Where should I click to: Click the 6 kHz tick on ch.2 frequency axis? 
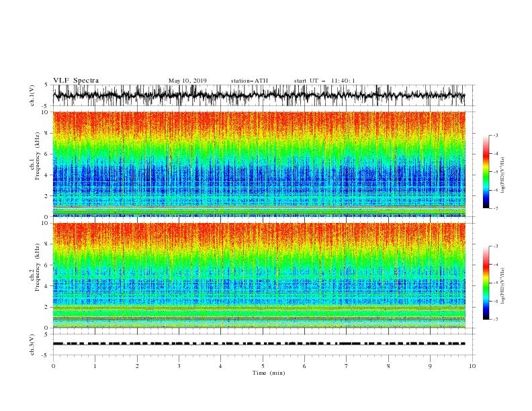tap(47, 265)
